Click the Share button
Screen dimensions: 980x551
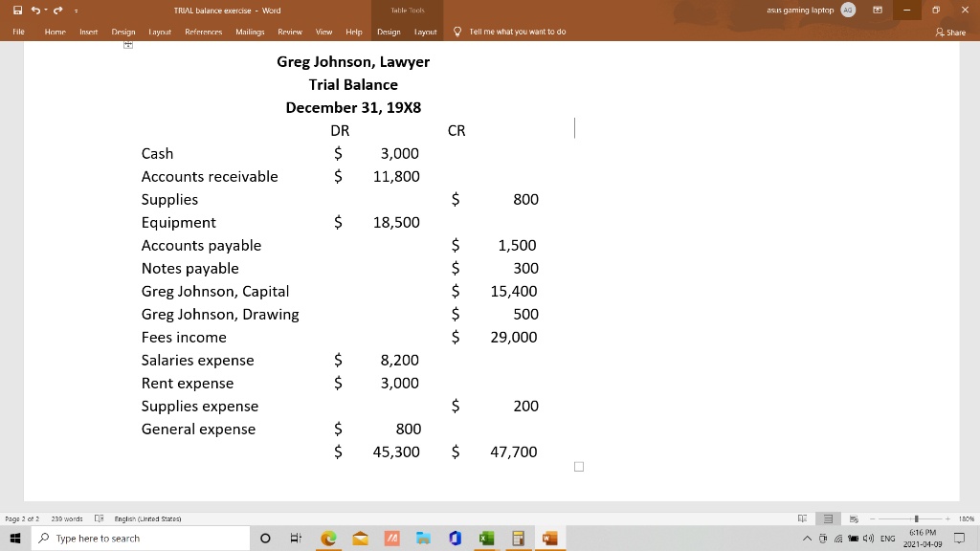pos(950,32)
